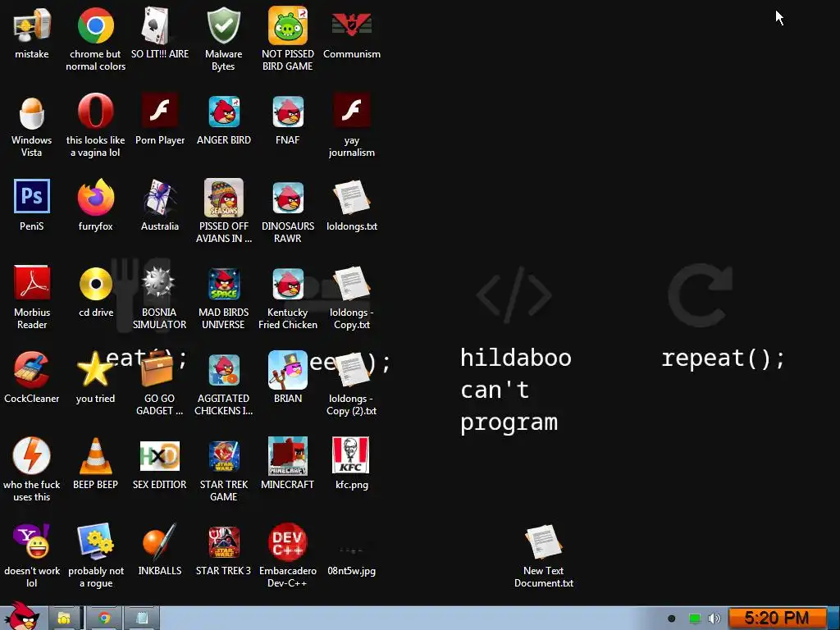Select the 'Windows Vista' egg icon
840x630 pixels.
32,112
